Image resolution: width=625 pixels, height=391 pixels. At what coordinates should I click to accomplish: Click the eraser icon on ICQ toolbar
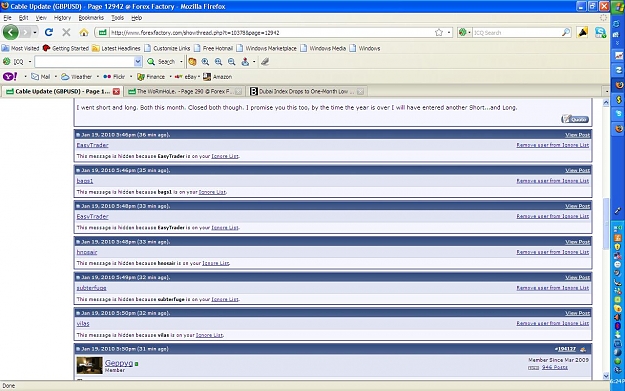point(265,61)
